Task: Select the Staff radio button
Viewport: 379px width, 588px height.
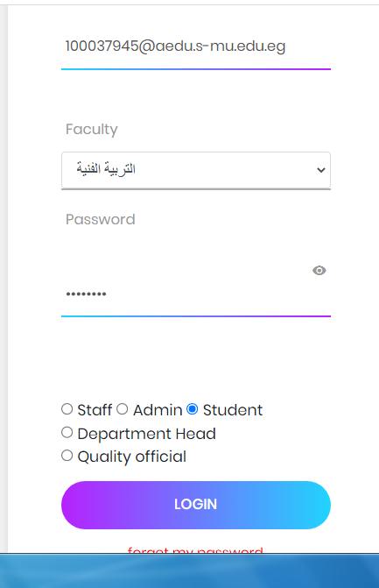Action: coord(67,408)
